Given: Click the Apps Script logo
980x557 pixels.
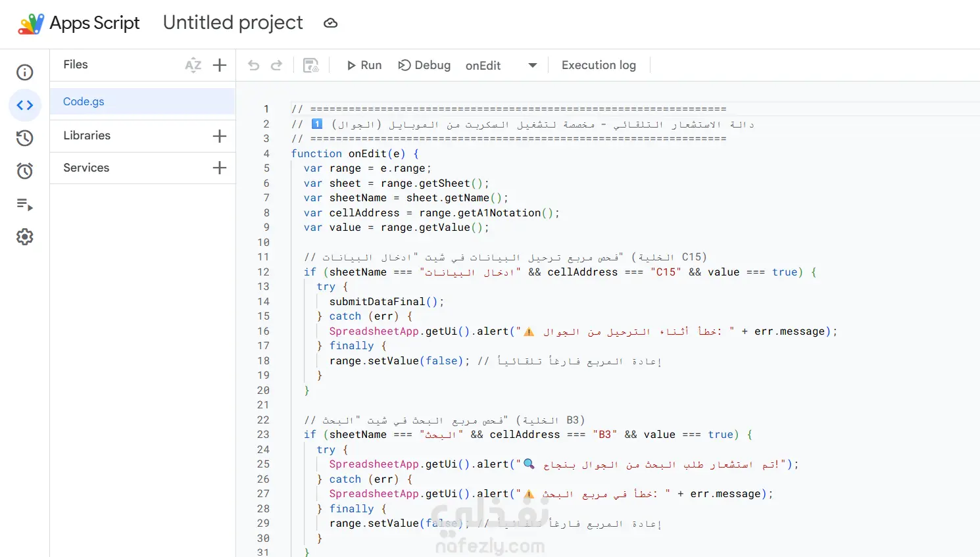Looking at the screenshot, I should (x=31, y=24).
